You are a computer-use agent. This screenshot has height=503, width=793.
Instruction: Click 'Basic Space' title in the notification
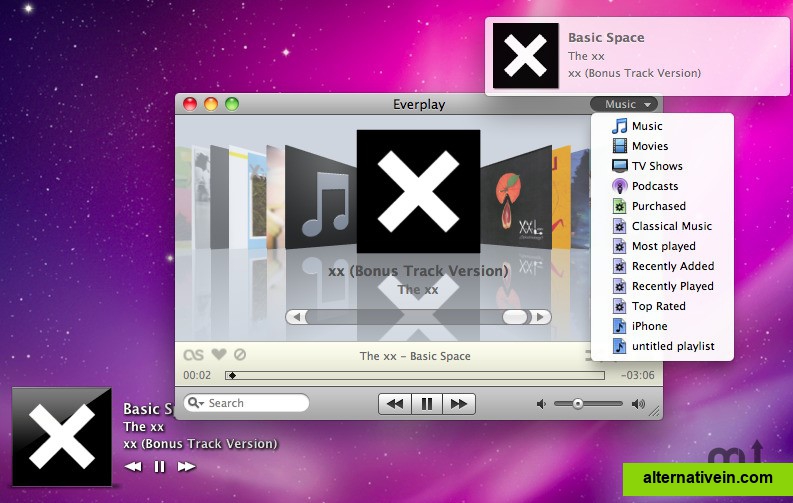[606, 37]
